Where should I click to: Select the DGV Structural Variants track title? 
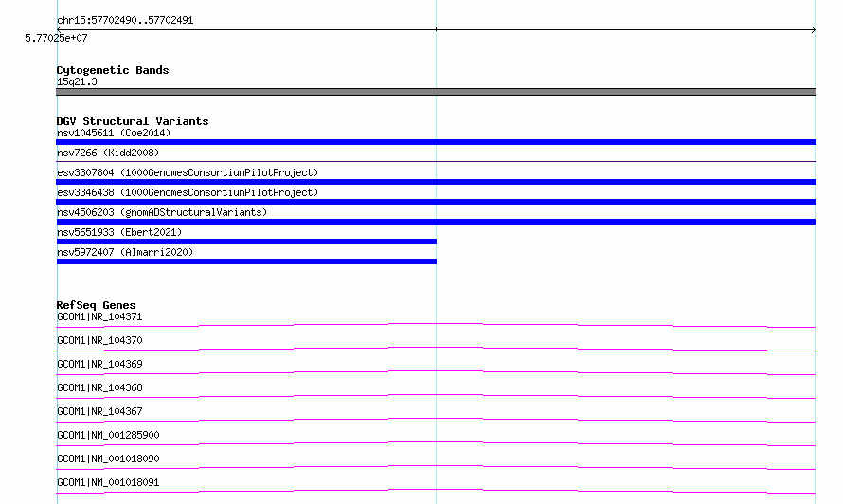[x=133, y=121]
